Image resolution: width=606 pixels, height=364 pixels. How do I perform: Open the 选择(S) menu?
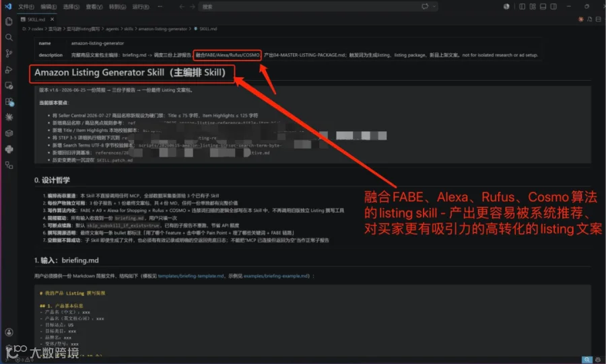[71, 7]
